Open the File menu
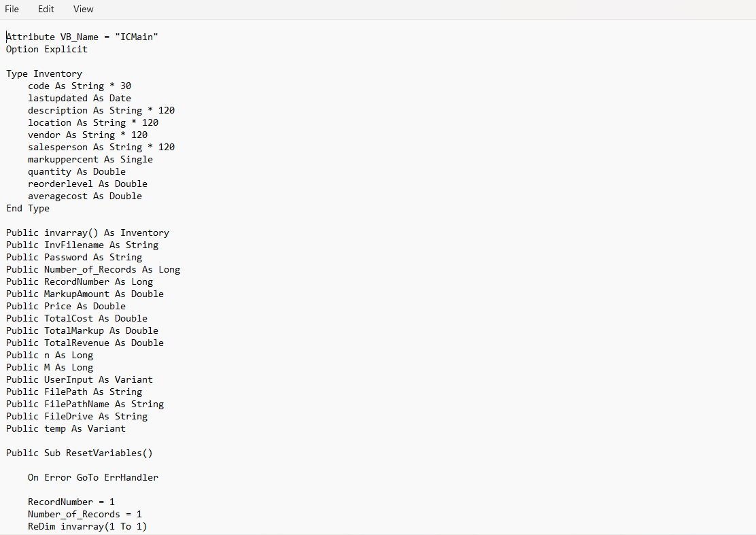Viewport: 756px width, 535px height. point(12,9)
